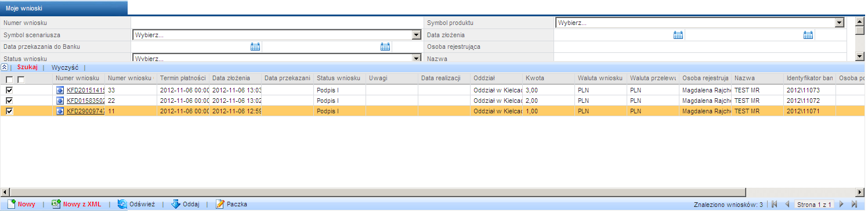The height and width of the screenshot is (211, 868).
Task: Sort by Termin płatności column header
Action: pyautogui.click(x=183, y=78)
